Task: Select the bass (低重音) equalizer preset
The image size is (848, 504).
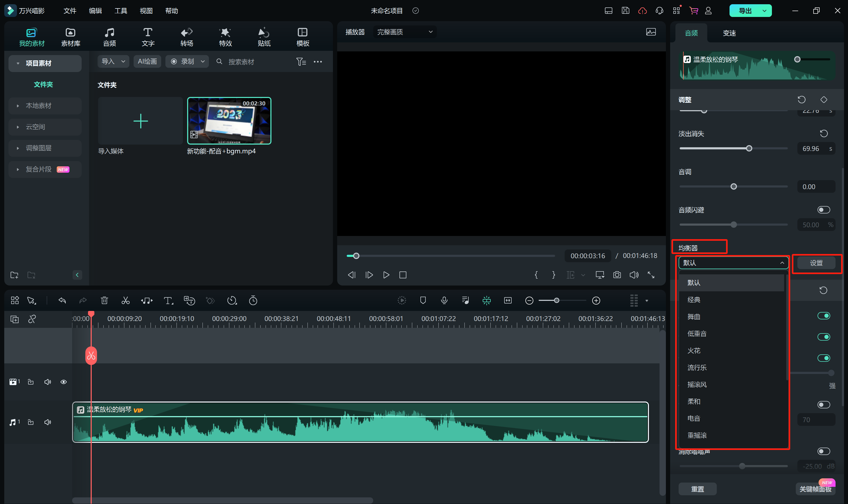Action: [x=697, y=333]
